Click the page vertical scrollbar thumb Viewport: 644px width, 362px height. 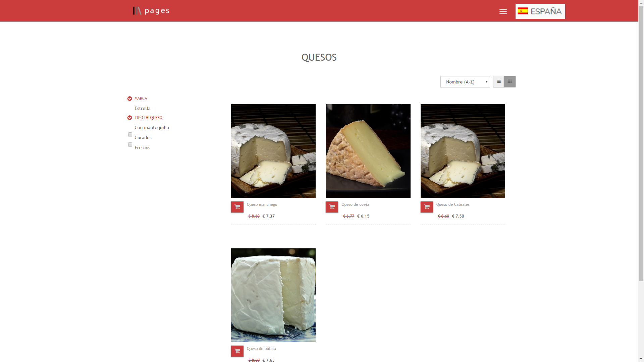[641, 144]
